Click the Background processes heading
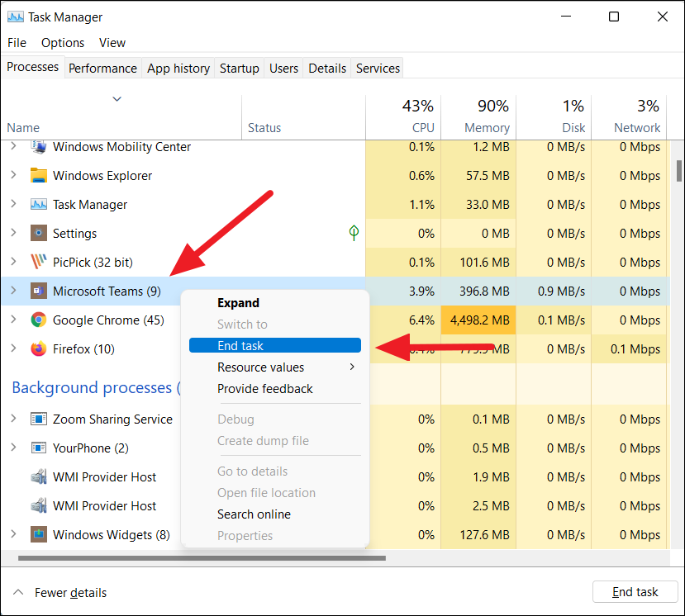This screenshot has width=685, height=616. (x=96, y=387)
